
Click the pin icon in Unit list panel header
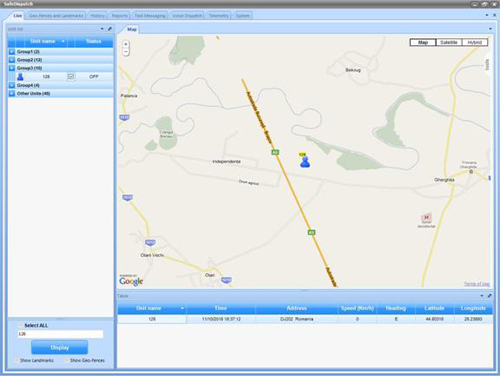tap(110, 29)
